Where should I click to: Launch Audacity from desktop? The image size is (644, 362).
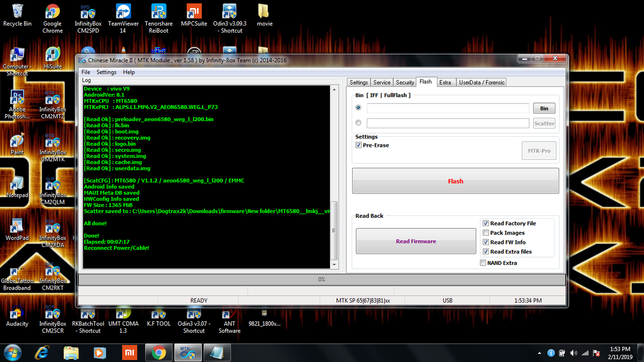[x=17, y=316]
